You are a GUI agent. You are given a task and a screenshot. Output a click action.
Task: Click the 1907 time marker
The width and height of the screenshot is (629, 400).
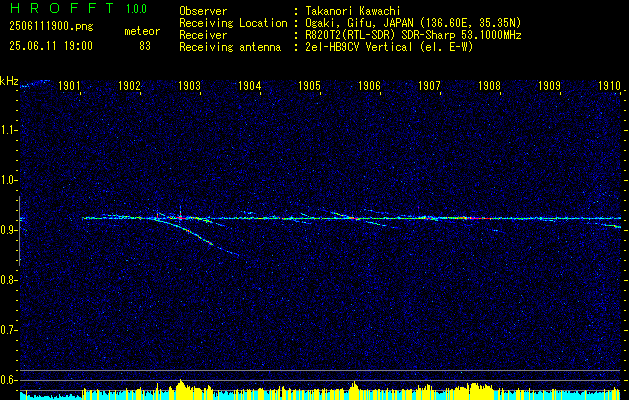point(429,85)
